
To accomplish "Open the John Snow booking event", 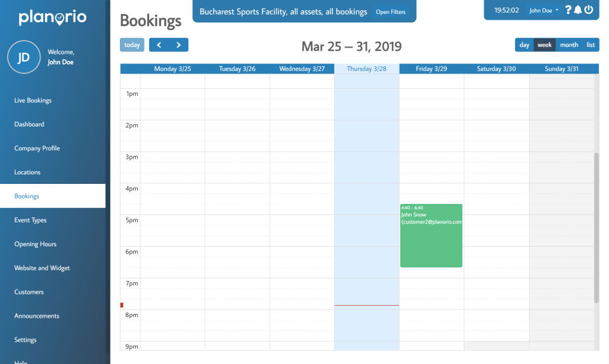I will tap(431, 235).
